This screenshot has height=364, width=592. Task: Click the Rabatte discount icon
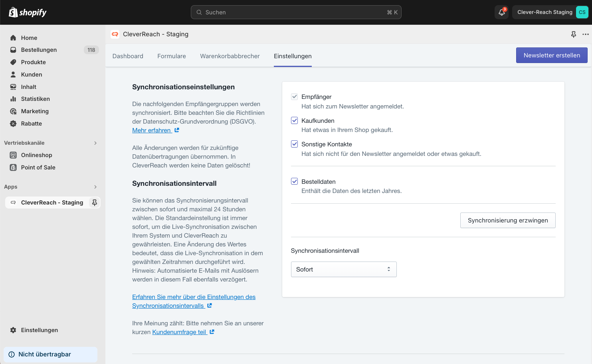pos(13,124)
